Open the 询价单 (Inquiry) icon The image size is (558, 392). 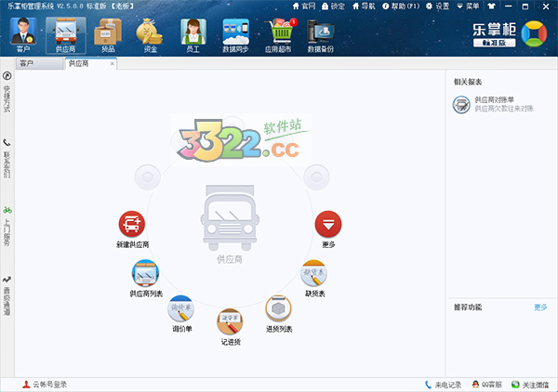[181, 308]
